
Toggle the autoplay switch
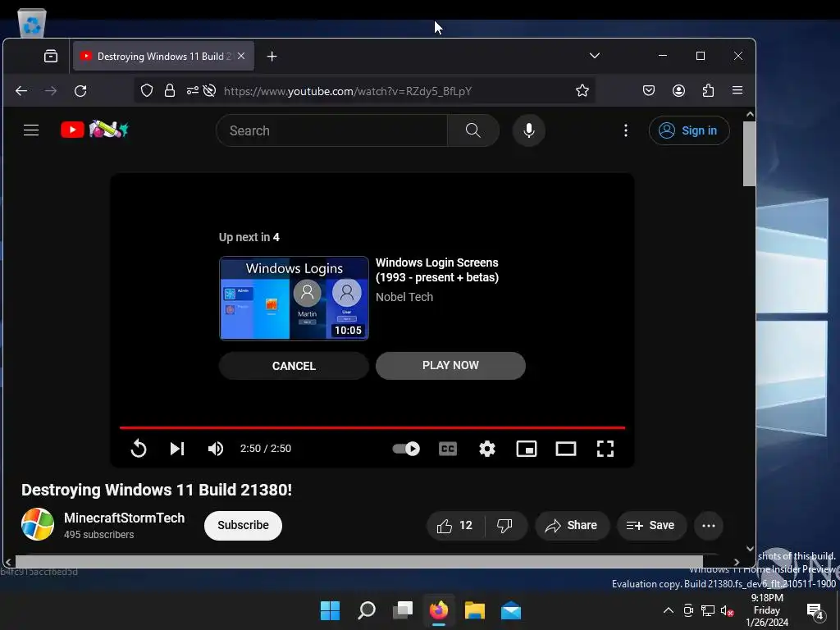click(x=406, y=449)
